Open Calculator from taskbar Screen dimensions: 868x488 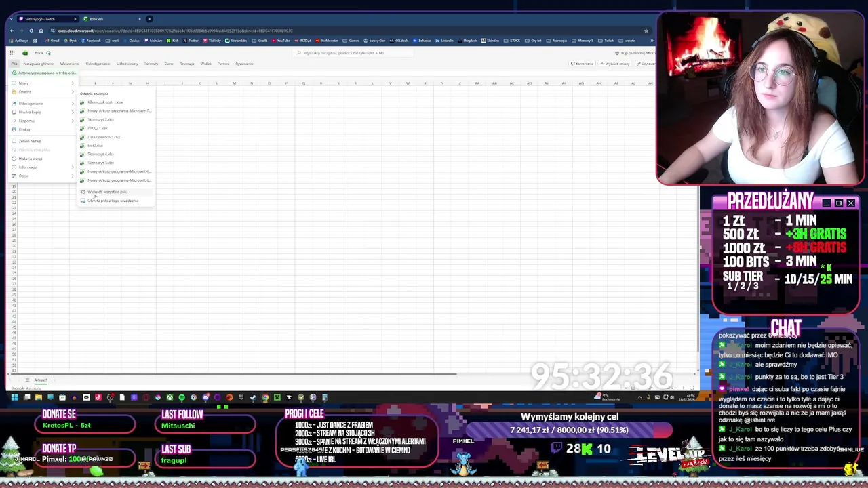tap(324, 397)
